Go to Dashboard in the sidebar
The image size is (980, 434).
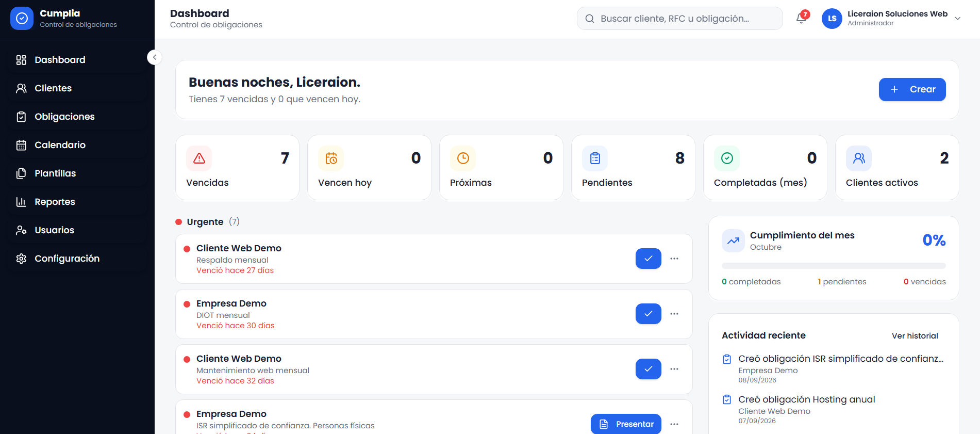(77, 60)
